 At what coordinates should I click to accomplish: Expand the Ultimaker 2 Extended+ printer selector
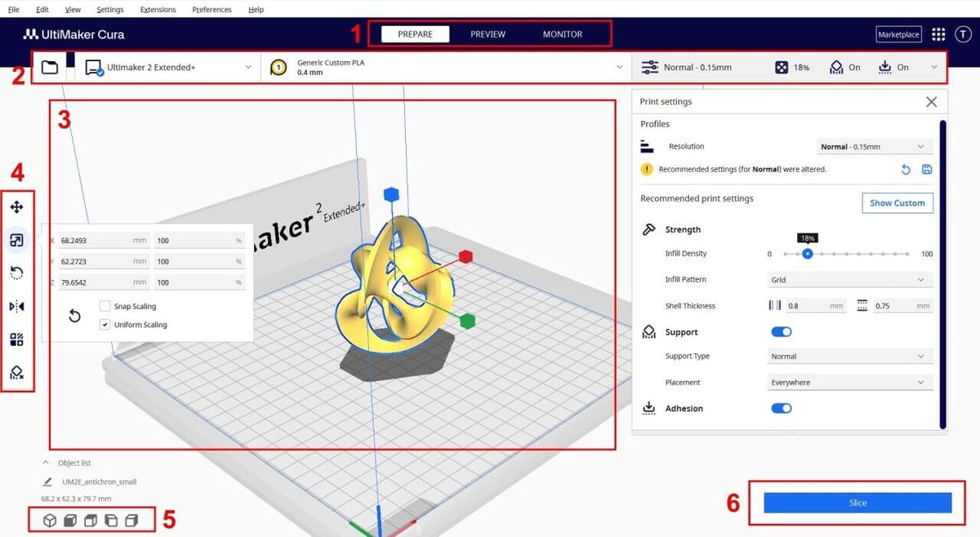(x=169, y=68)
